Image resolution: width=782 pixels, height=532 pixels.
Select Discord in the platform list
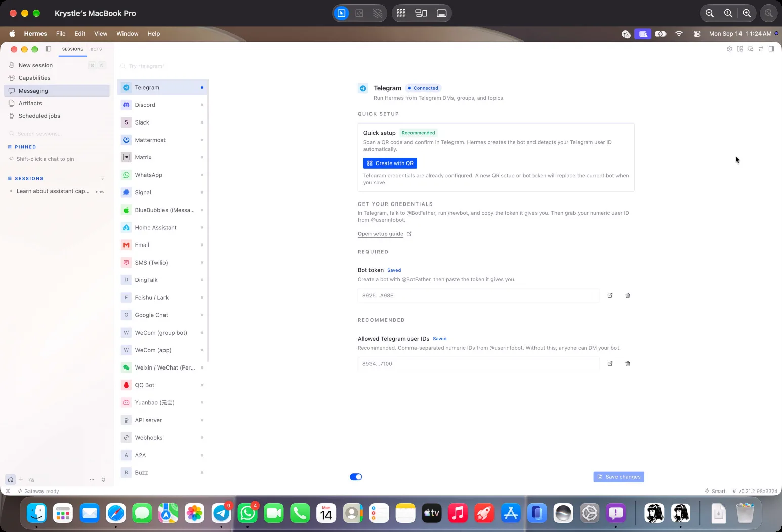(x=163, y=105)
